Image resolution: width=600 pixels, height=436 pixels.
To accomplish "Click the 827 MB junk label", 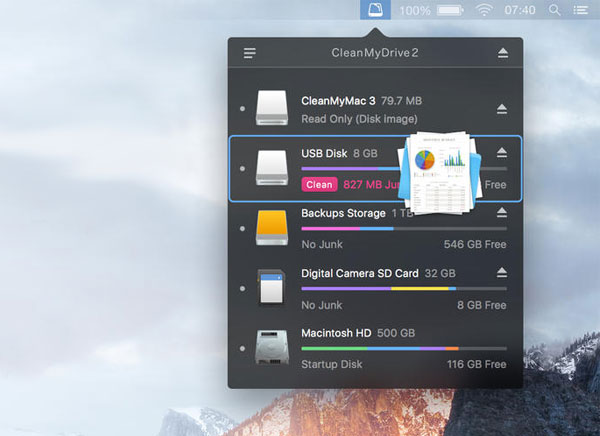I will point(372,185).
